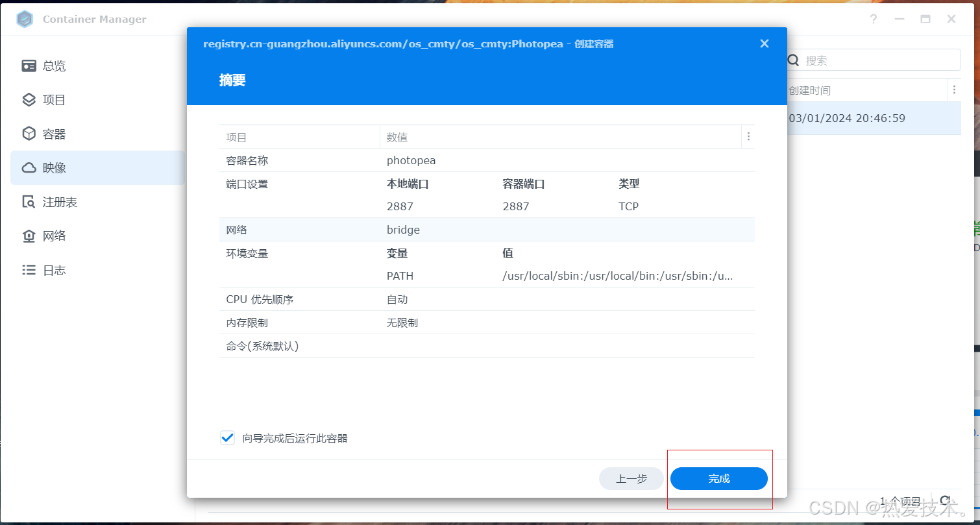The height and width of the screenshot is (525, 980).
Task: Click the help question mark icon
Action: [x=874, y=19]
